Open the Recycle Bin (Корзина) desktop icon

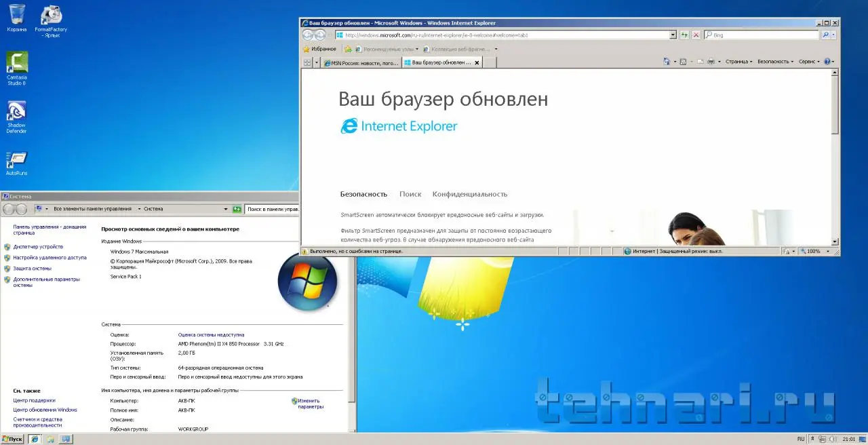pyautogui.click(x=17, y=18)
